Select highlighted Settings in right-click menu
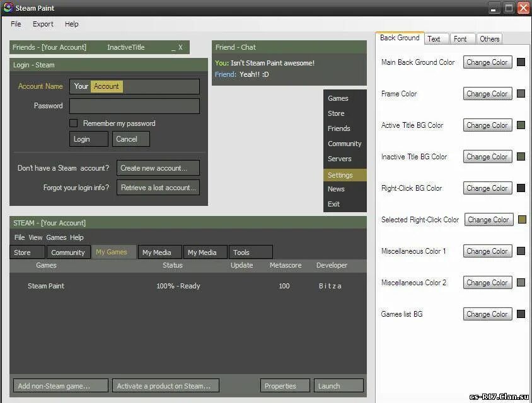 [x=345, y=175]
